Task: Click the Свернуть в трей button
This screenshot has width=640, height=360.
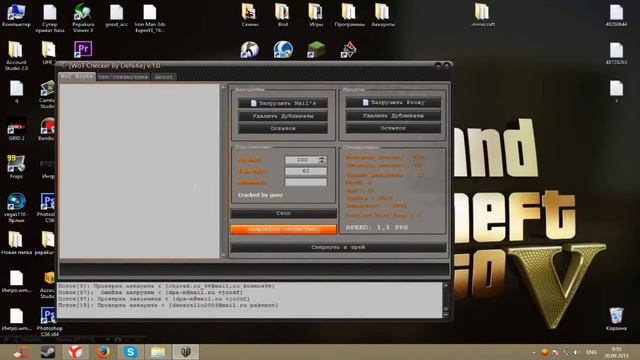Action: point(338,247)
